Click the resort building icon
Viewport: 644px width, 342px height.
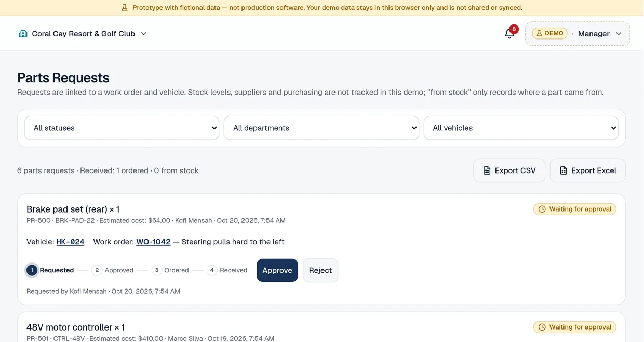point(23,34)
